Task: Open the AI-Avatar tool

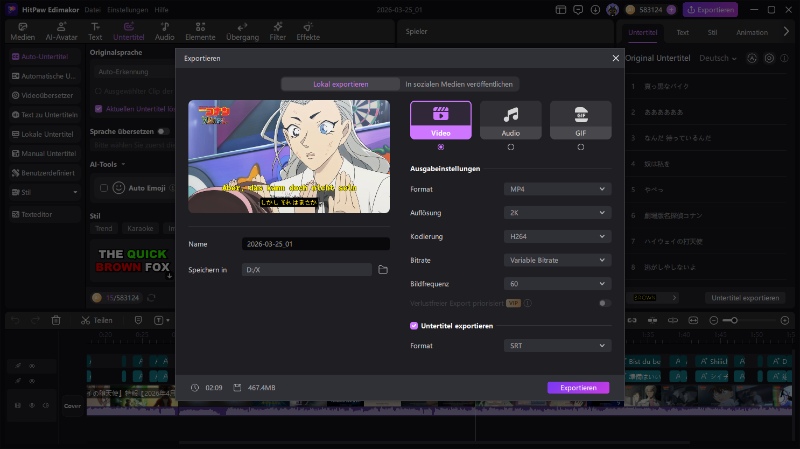Action: pyautogui.click(x=61, y=32)
